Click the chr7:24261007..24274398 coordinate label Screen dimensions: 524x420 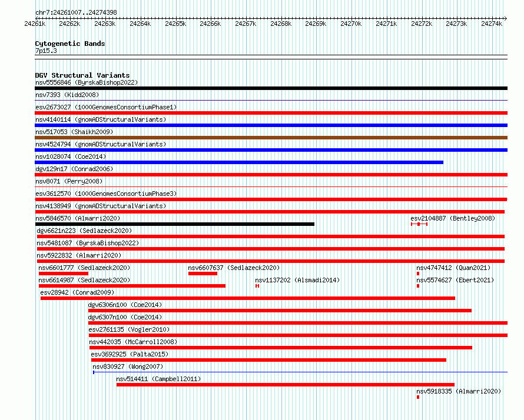76,12
